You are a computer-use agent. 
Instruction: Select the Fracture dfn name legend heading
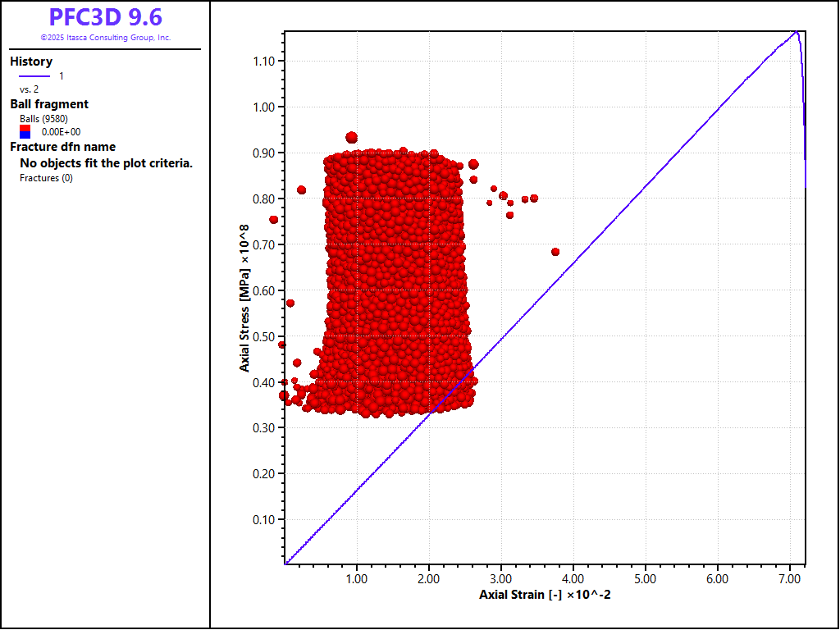[62, 147]
